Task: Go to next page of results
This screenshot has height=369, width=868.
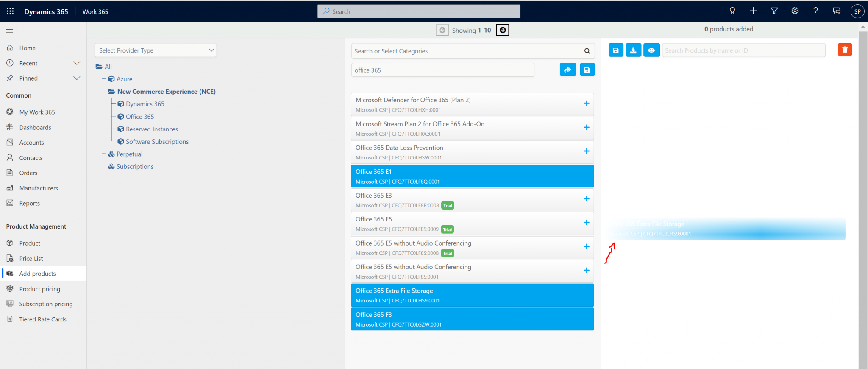Action: [x=503, y=30]
